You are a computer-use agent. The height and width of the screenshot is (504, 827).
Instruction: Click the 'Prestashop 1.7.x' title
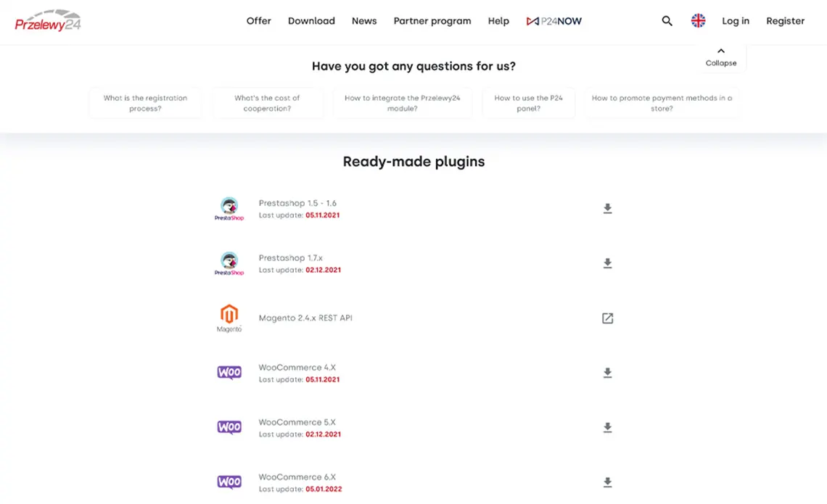(x=291, y=257)
